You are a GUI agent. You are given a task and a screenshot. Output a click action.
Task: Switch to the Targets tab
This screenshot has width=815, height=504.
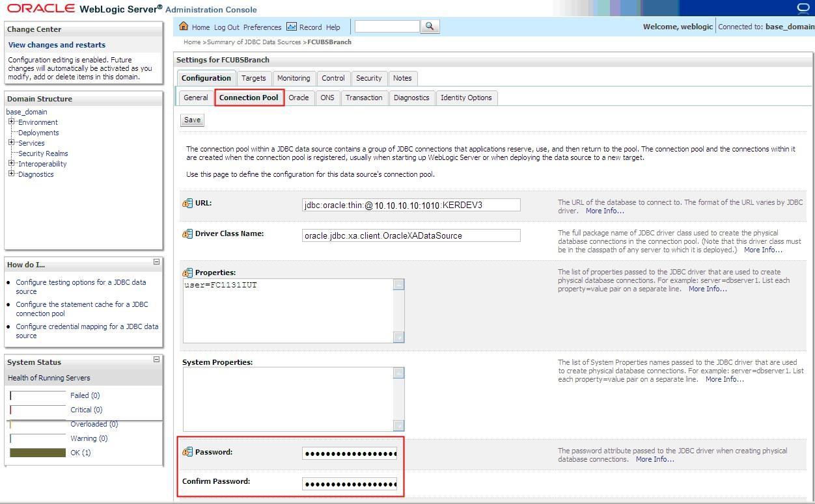coord(254,78)
